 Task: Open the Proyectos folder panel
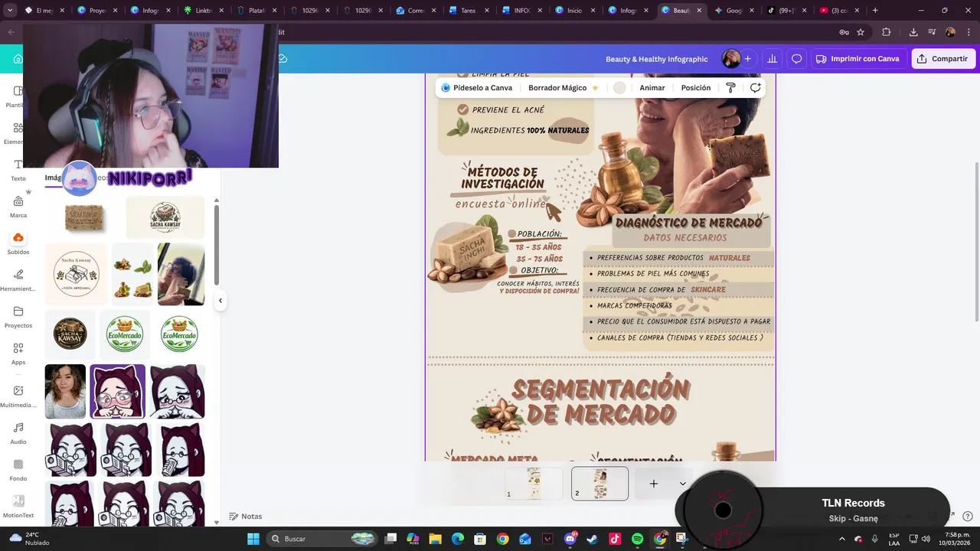click(18, 317)
